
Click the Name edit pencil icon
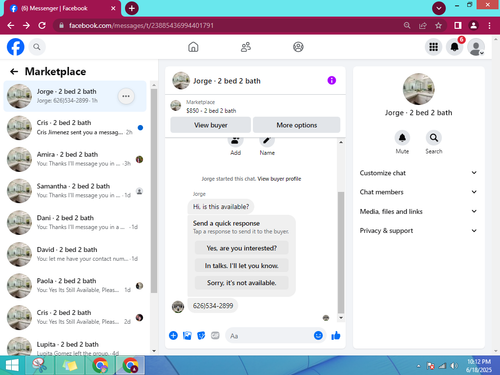point(267,140)
